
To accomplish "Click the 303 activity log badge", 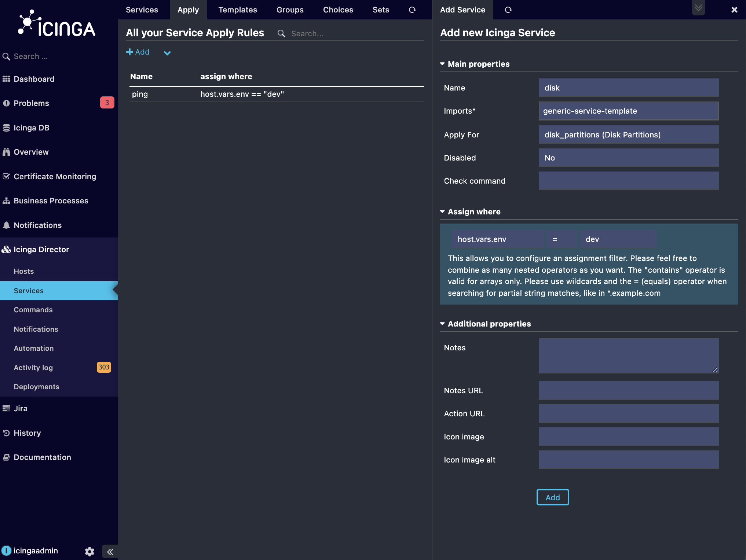I will click(104, 367).
